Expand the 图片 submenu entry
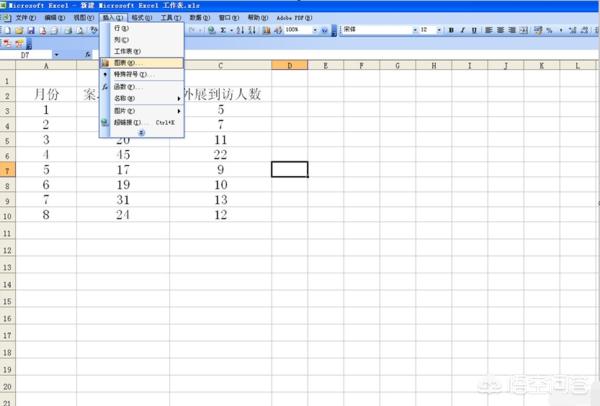Screen dimensions: 600x406 pos(142,111)
